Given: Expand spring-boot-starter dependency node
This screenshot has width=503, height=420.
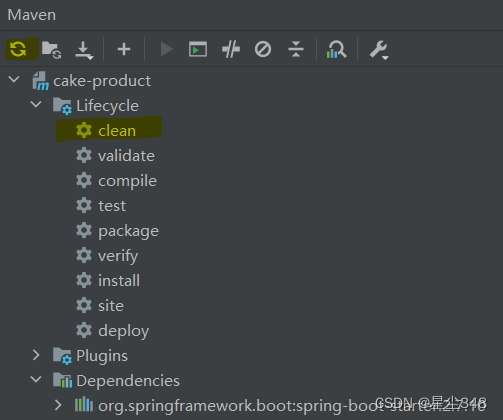Looking at the screenshot, I should (x=58, y=405).
